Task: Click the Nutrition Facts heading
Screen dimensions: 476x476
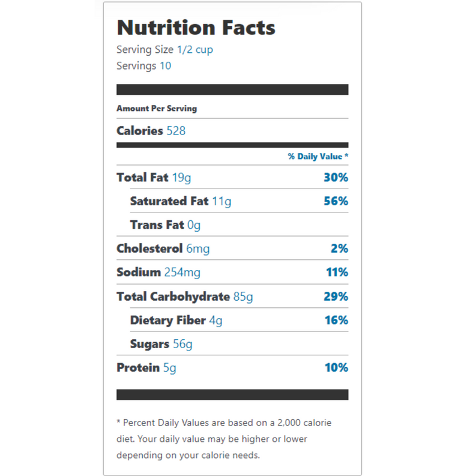Action: click(x=196, y=28)
